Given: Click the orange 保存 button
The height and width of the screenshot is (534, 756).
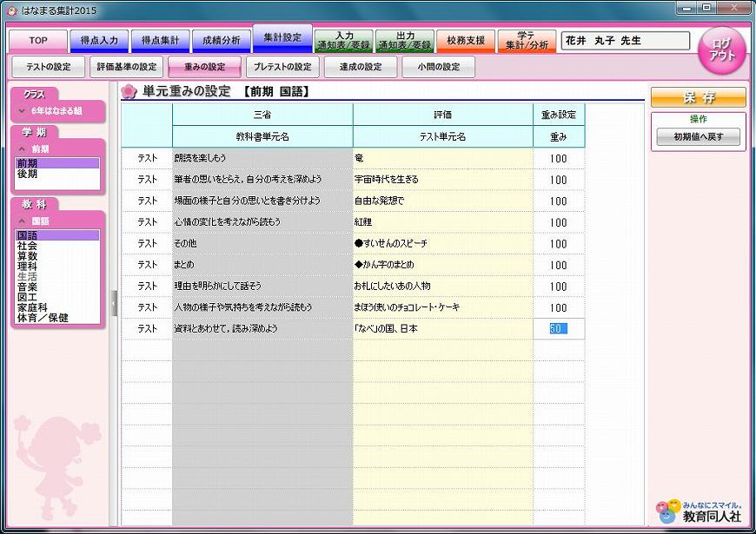Looking at the screenshot, I should (x=698, y=97).
